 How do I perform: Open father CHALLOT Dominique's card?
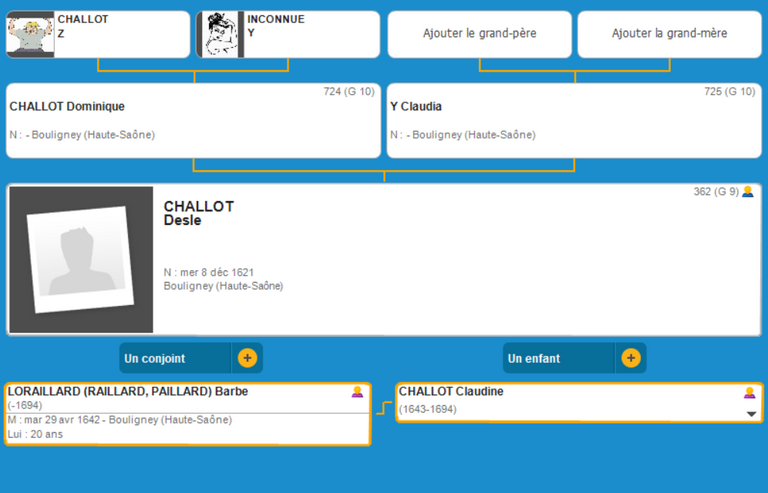193,121
